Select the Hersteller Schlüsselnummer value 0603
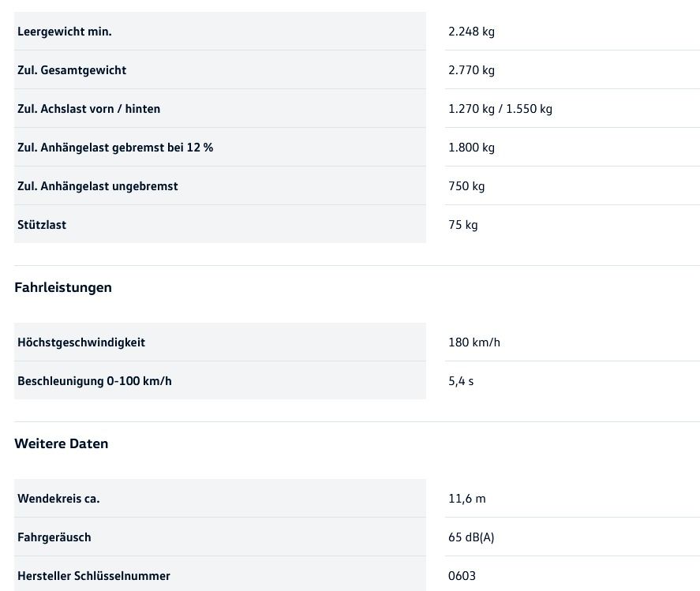The width and height of the screenshot is (700, 591). coord(462,576)
